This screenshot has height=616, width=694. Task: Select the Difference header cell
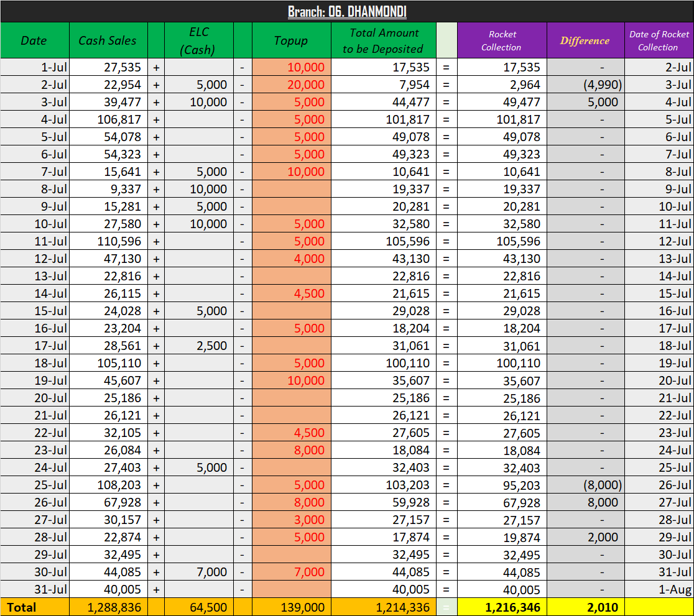[x=585, y=40]
